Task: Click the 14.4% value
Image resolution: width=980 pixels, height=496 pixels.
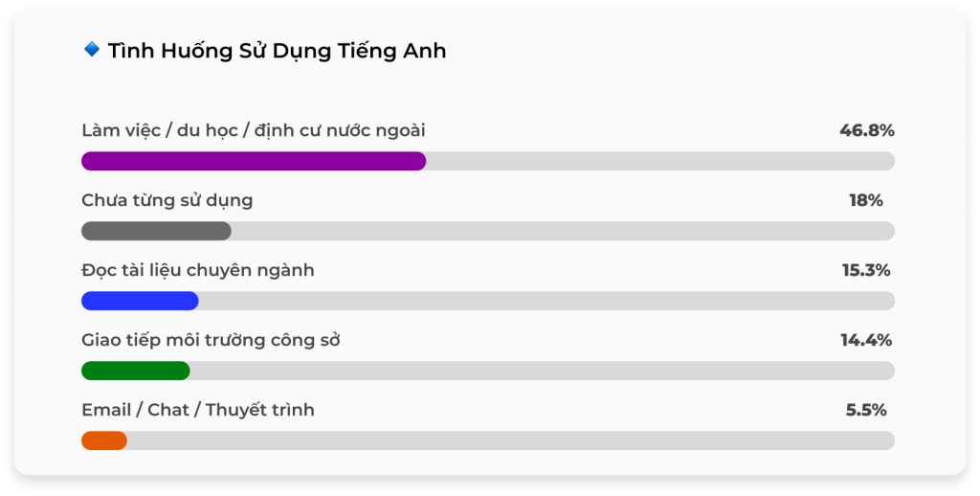Action: click(x=866, y=340)
